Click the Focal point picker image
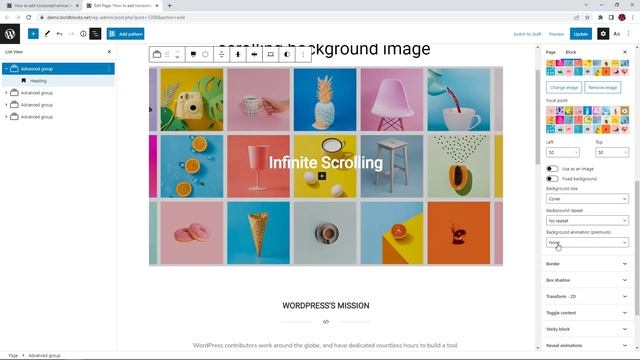640x360 pixels. click(587, 120)
